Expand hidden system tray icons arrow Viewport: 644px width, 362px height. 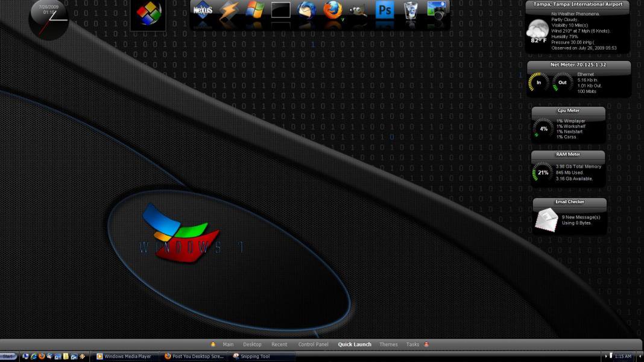coord(606,356)
